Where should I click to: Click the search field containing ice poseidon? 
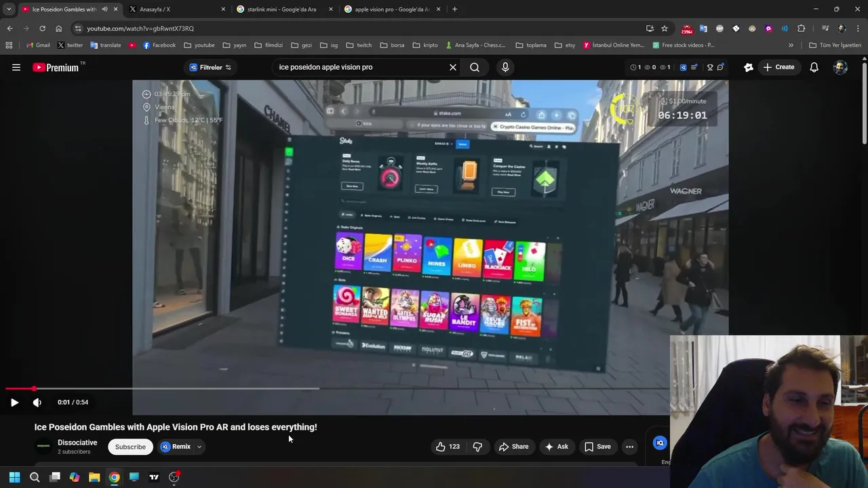359,67
